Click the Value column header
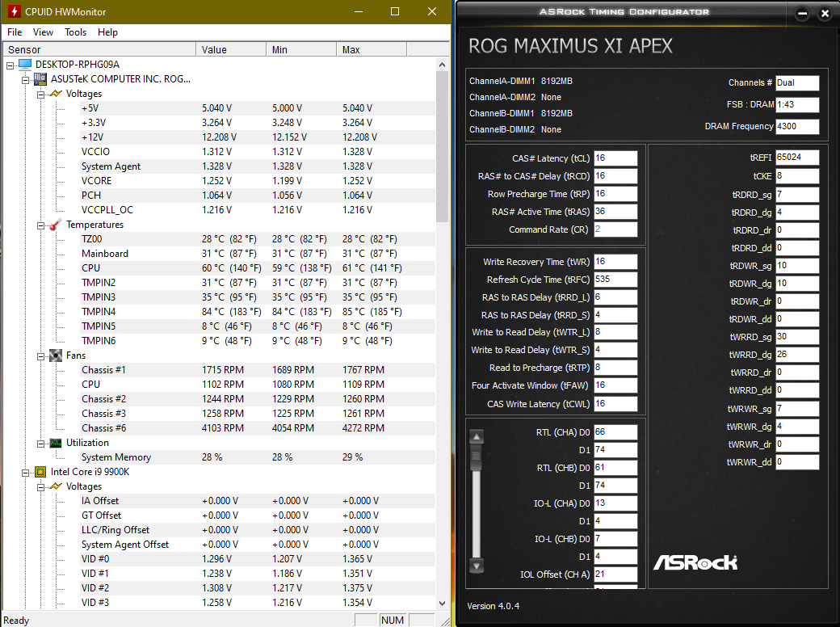This screenshot has height=627, width=840. [x=231, y=50]
